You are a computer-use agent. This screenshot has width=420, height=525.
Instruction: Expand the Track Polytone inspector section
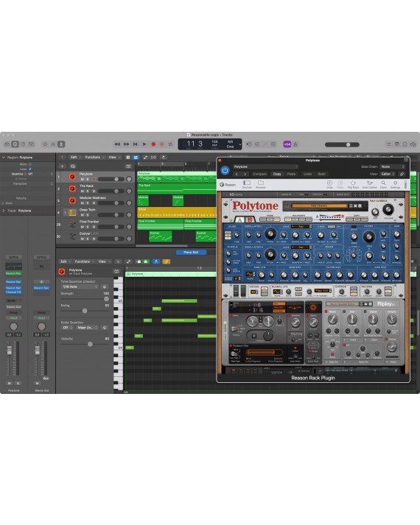pos(4,211)
